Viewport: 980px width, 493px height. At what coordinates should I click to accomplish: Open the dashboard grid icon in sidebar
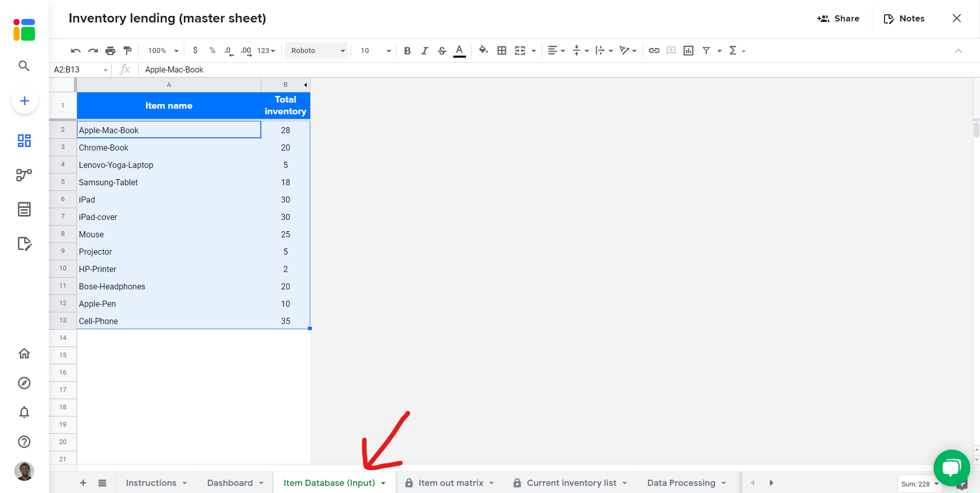[x=24, y=140]
